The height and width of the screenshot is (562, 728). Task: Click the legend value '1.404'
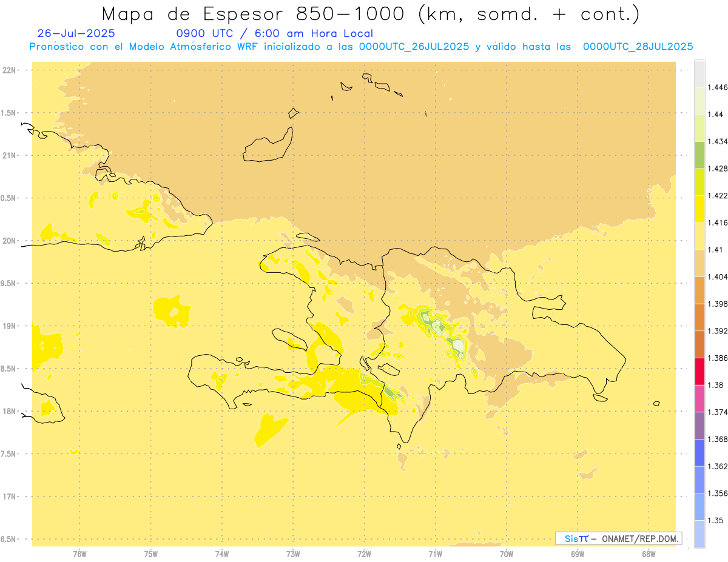pyautogui.click(x=717, y=276)
